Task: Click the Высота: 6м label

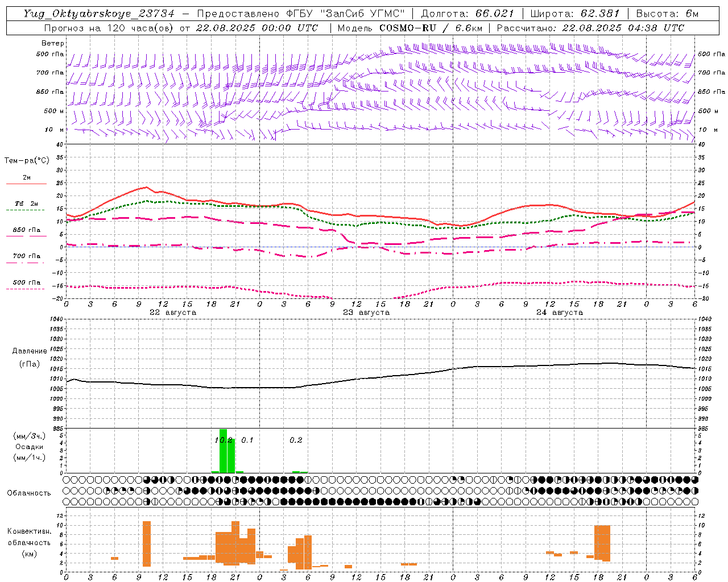Action: click(x=667, y=14)
